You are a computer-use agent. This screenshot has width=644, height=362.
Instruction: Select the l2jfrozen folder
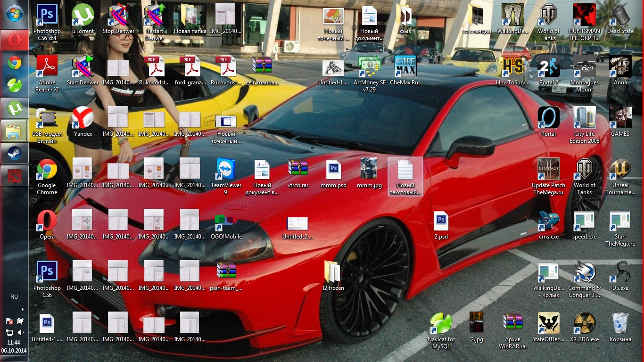(333, 276)
